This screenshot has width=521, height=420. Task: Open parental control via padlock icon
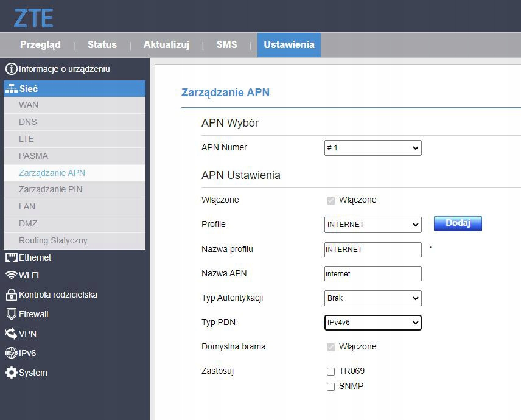pos(11,295)
